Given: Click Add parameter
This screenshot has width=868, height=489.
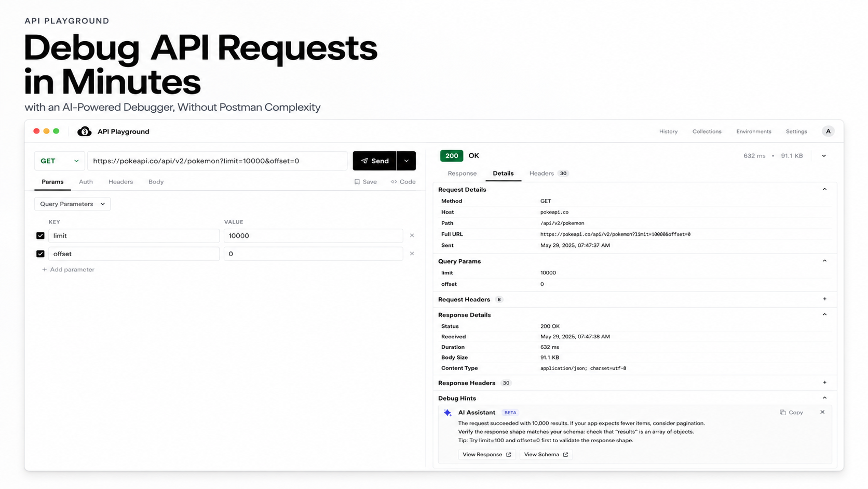Looking at the screenshot, I should pyautogui.click(x=68, y=270).
